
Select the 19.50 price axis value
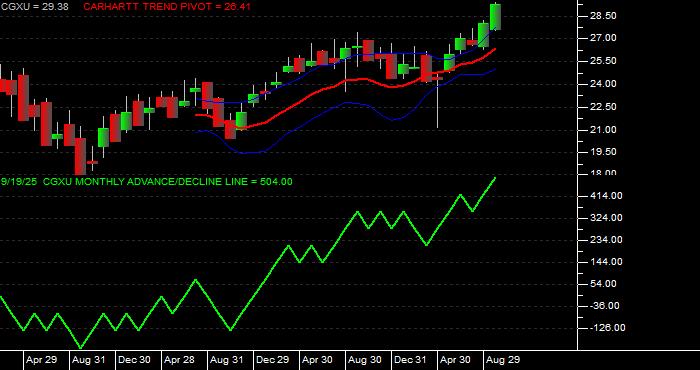pos(603,152)
